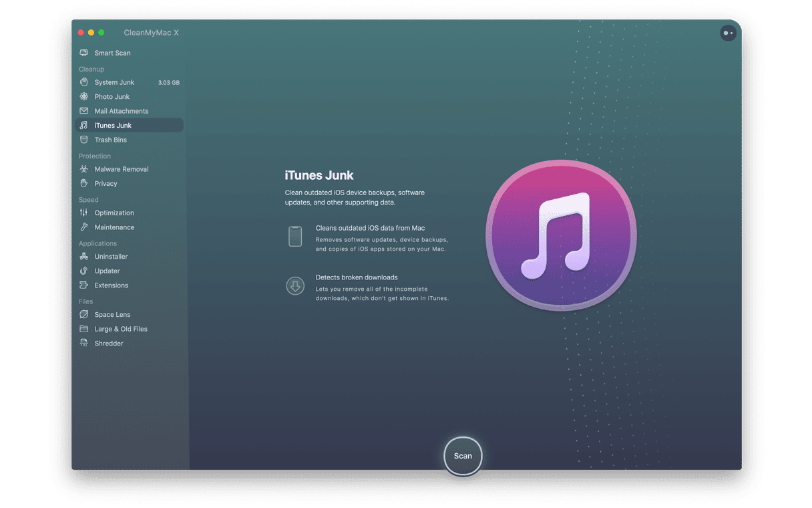Select the System Junk icon
Image resolution: width=812 pixels, height=508 pixels.
tap(83, 82)
